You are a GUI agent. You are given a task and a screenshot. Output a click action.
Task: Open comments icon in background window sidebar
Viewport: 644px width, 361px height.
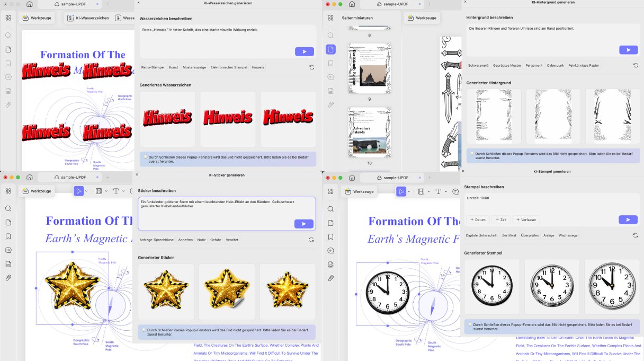pyautogui.click(x=330, y=77)
